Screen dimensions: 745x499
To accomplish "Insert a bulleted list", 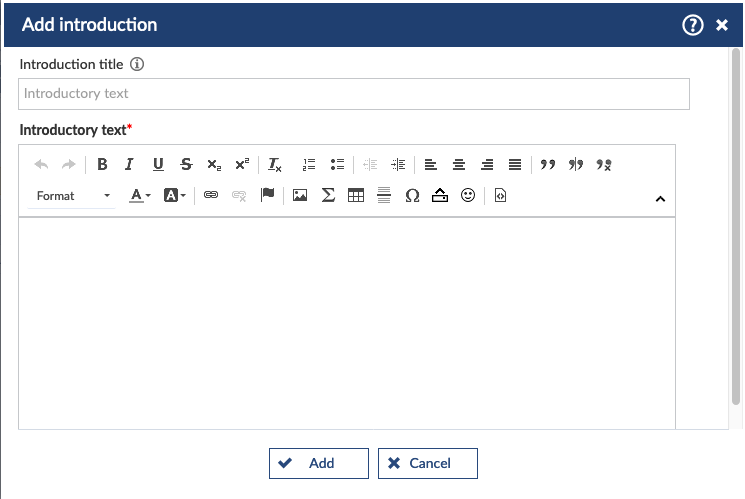I will coord(337,165).
